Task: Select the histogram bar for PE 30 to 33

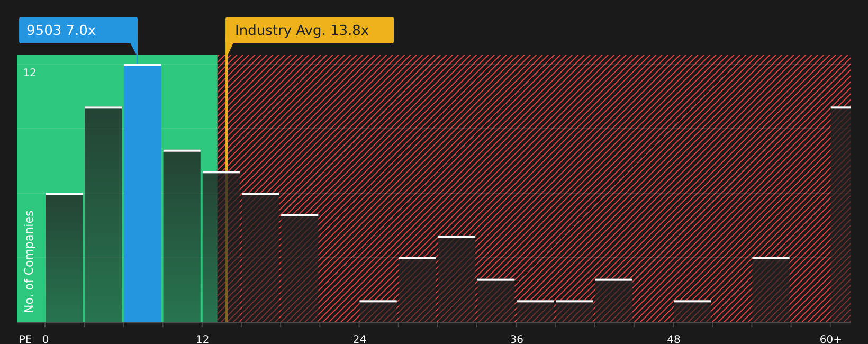Action: click(457, 279)
